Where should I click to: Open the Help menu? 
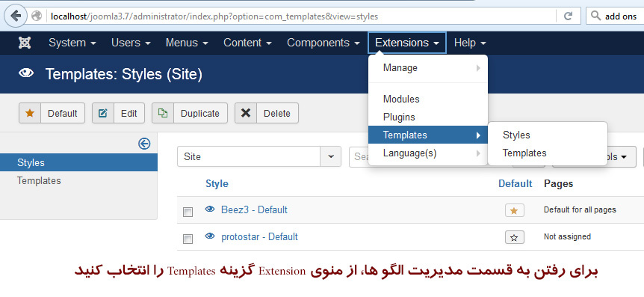coord(470,43)
